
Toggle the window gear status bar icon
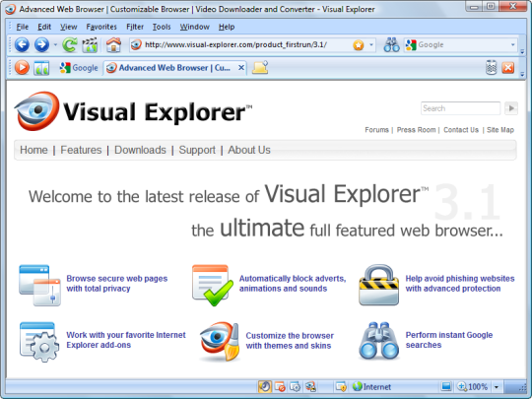click(x=295, y=386)
